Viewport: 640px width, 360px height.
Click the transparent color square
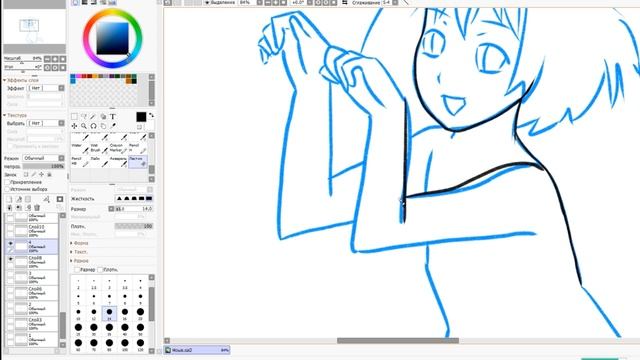point(140,127)
